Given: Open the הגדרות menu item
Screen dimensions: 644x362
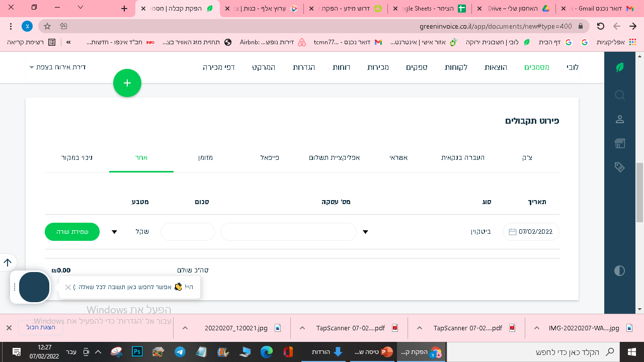Looking at the screenshot, I should tap(304, 67).
